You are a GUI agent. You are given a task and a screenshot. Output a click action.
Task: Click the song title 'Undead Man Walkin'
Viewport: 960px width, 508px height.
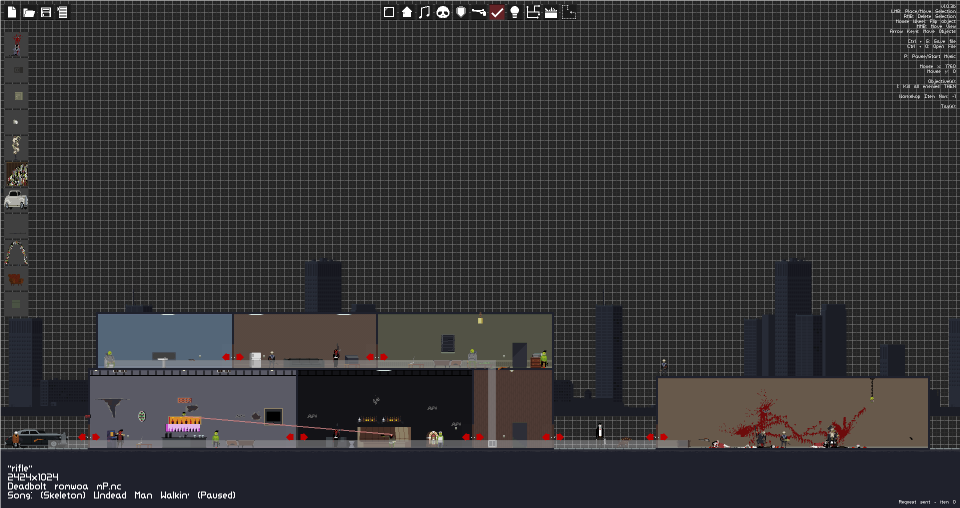click(x=141, y=495)
